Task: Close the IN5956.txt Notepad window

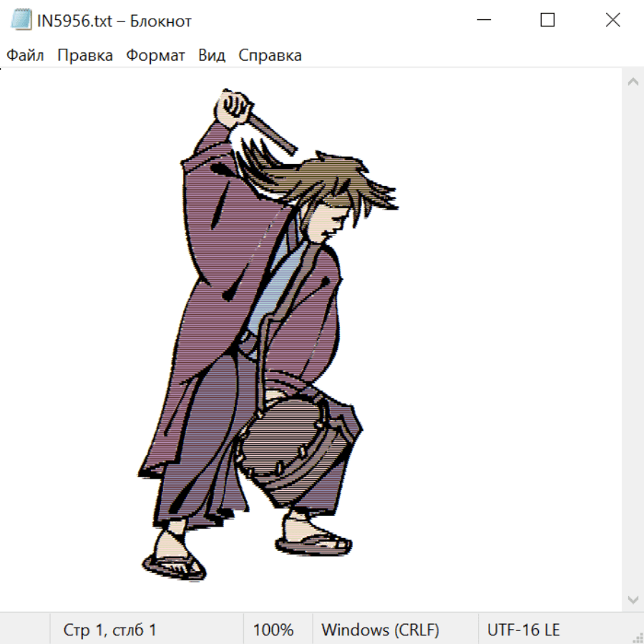Action: 613,21
